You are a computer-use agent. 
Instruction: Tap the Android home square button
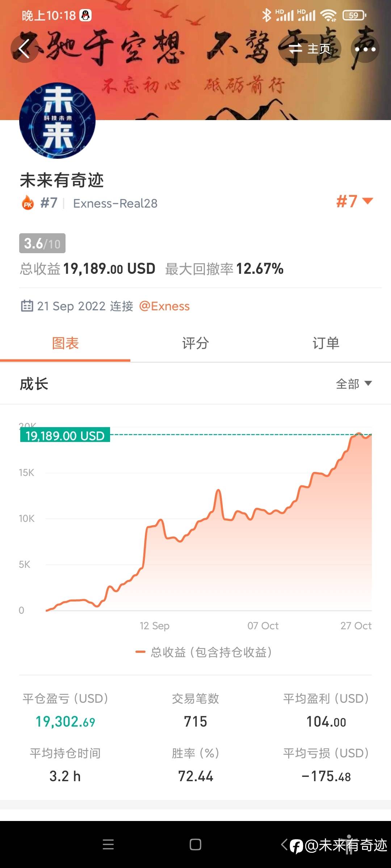click(x=195, y=844)
